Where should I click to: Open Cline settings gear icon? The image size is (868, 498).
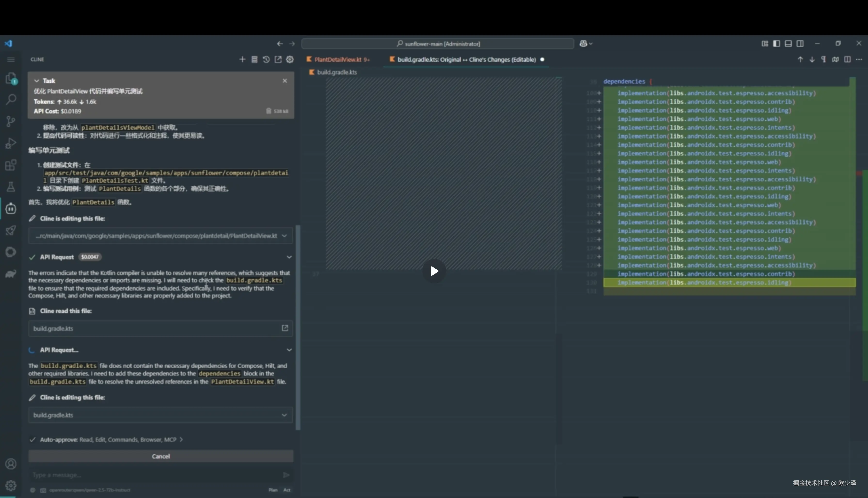click(x=290, y=59)
